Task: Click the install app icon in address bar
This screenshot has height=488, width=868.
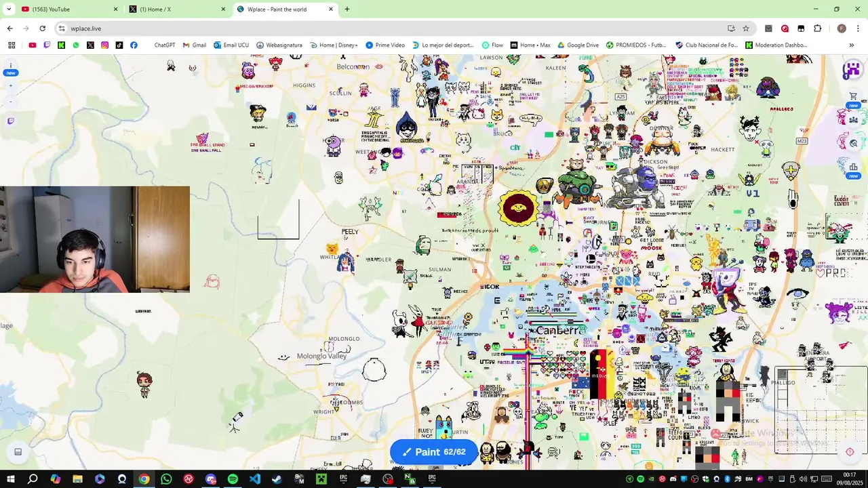Action: point(731,28)
